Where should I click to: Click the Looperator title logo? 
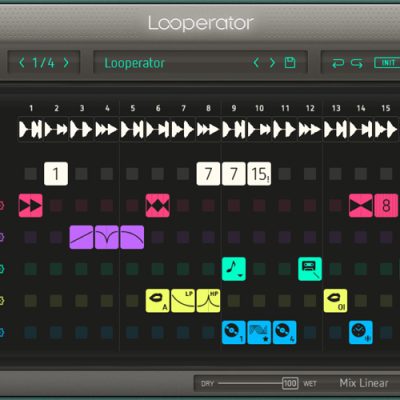[x=201, y=24]
